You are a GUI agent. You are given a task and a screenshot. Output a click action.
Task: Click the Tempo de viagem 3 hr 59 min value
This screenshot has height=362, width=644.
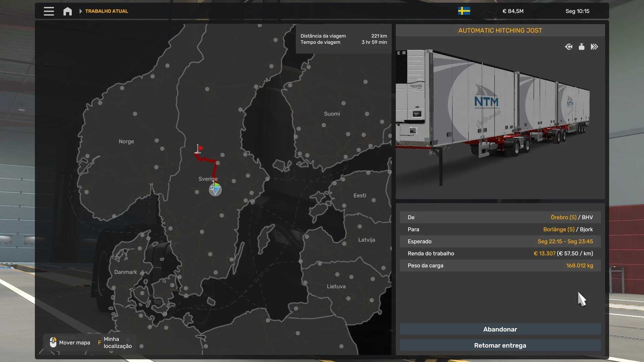point(374,42)
